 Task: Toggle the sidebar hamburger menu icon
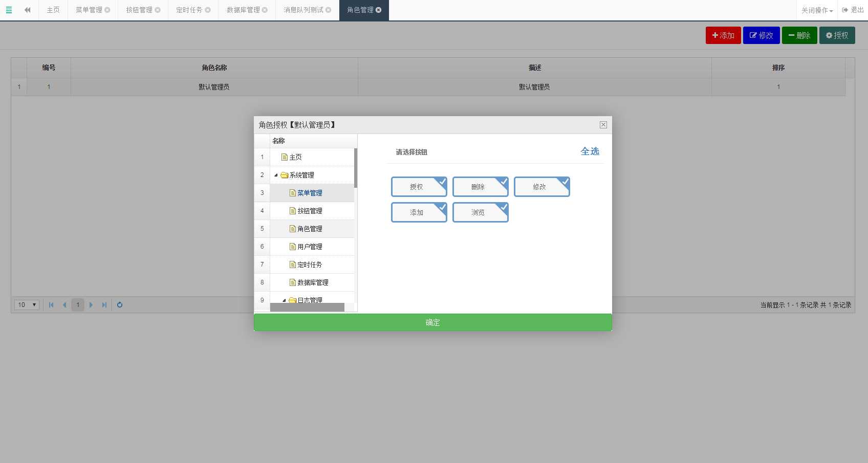pos(9,10)
